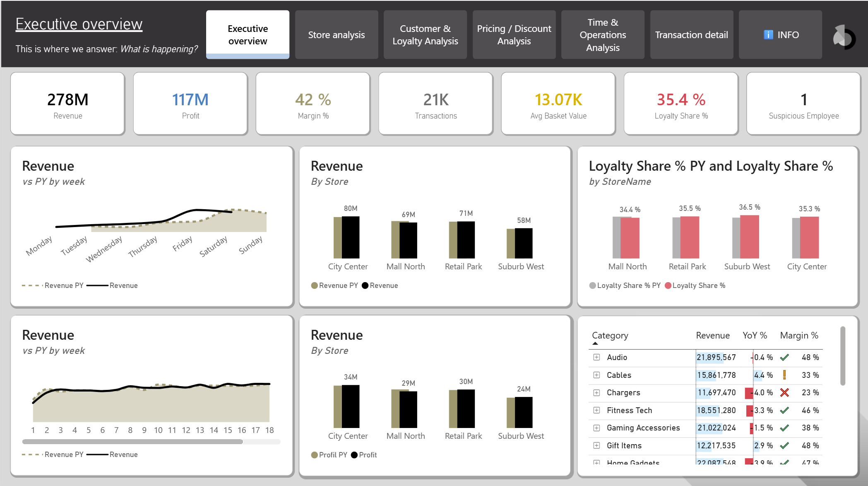
Task: Click the Executive overview title link
Action: [x=79, y=24]
